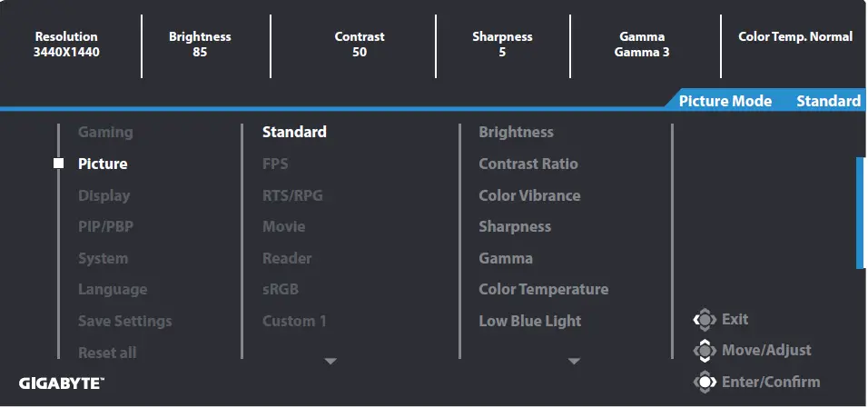Choose Standard picture mode

click(x=294, y=133)
